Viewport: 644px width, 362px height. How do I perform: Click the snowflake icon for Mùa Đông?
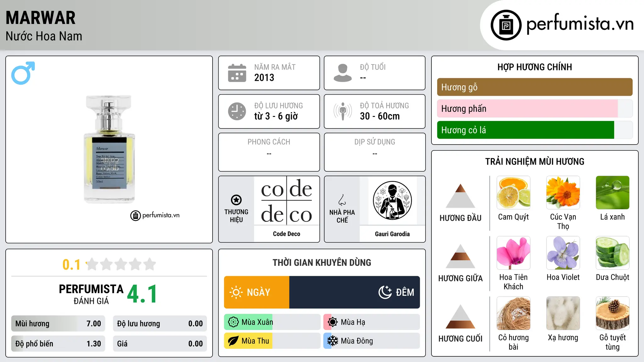332,341
